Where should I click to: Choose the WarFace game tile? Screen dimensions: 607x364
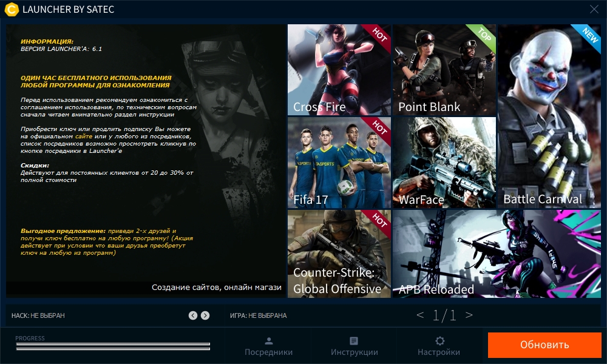point(444,163)
